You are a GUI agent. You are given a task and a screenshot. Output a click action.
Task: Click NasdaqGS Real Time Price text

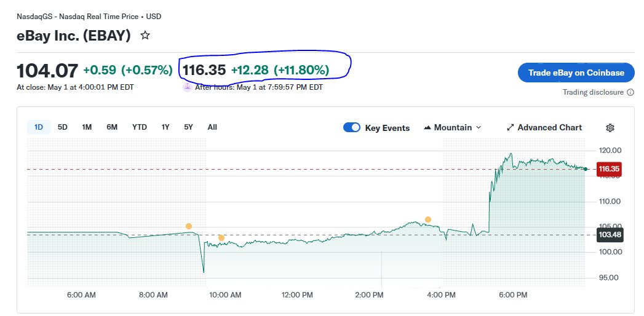pos(89,17)
